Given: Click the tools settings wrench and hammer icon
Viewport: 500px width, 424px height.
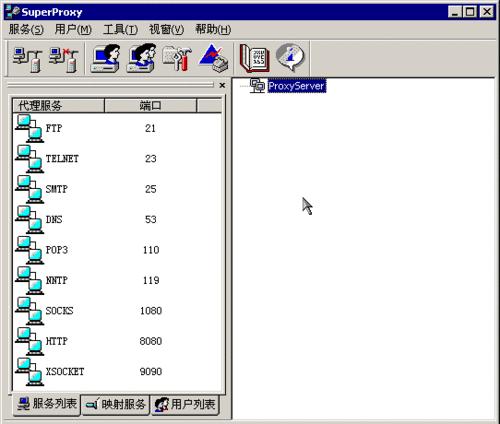Looking at the screenshot, I should tap(177, 58).
